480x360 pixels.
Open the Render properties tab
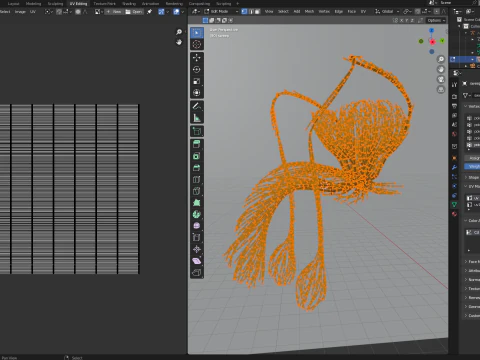coord(454,96)
